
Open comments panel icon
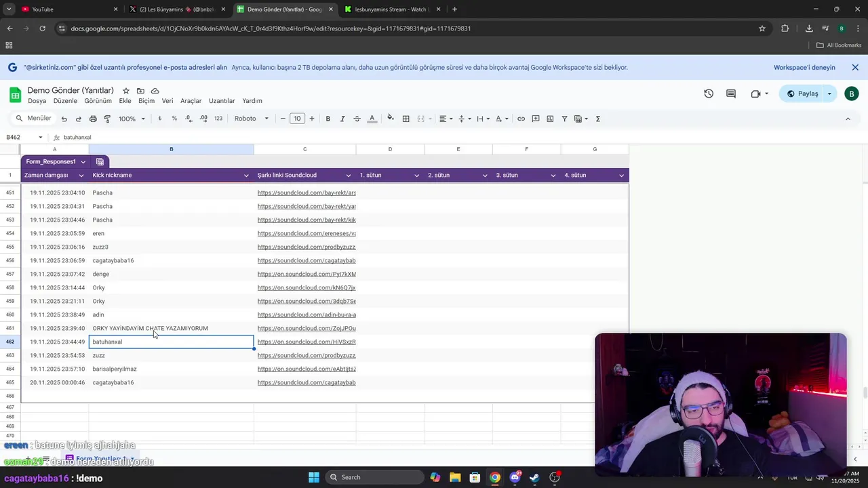pos(731,94)
